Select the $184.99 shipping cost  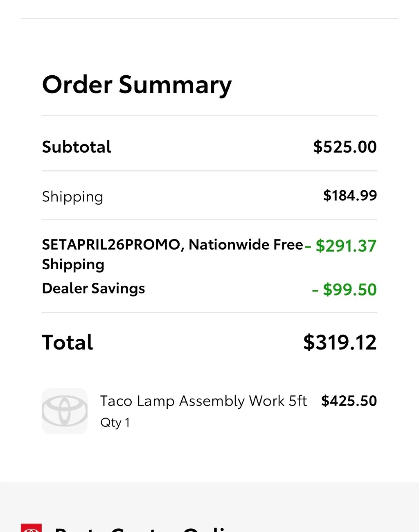pyautogui.click(x=350, y=196)
